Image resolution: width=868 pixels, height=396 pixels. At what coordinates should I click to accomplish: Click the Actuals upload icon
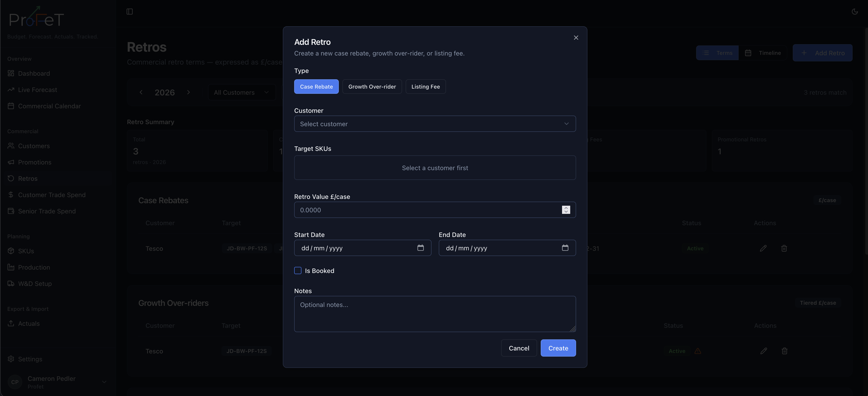tap(11, 323)
